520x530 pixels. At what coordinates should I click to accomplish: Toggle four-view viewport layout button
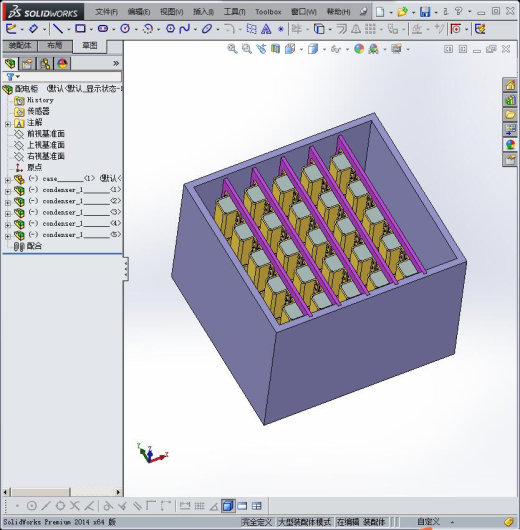[257, 506]
